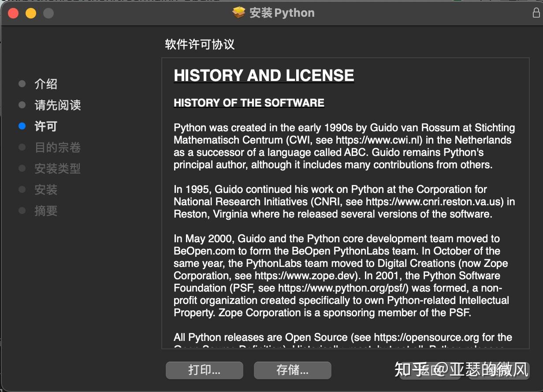This screenshot has width=543, height=392.
Task: Click the 存储... button
Action: [x=292, y=370]
